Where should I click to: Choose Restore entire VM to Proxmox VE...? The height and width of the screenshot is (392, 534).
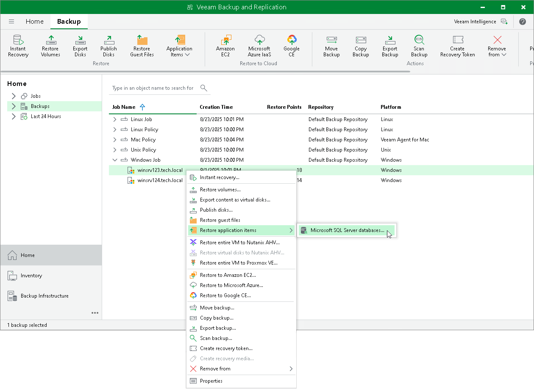click(241, 263)
